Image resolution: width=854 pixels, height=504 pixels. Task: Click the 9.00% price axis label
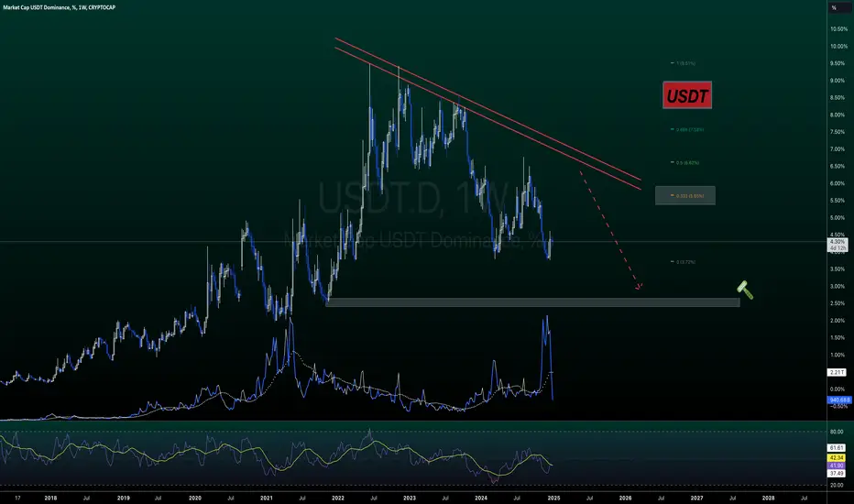click(838, 81)
